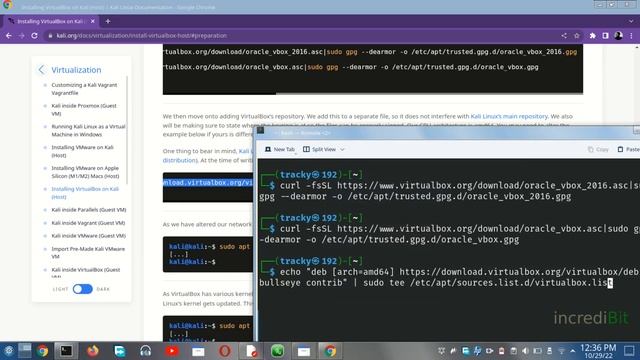Open the Chrome extensions puzzle icon
640x360 pixels.
(x=592, y=36)
